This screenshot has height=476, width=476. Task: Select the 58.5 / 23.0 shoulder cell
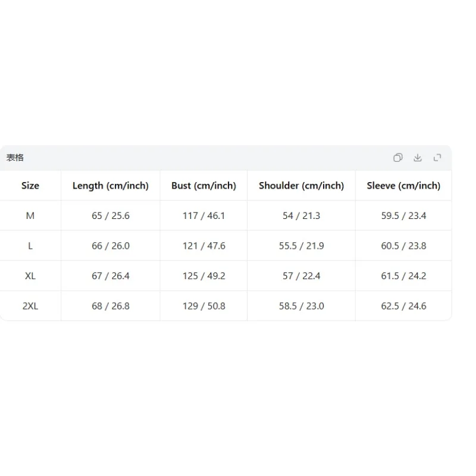point(302,306)
